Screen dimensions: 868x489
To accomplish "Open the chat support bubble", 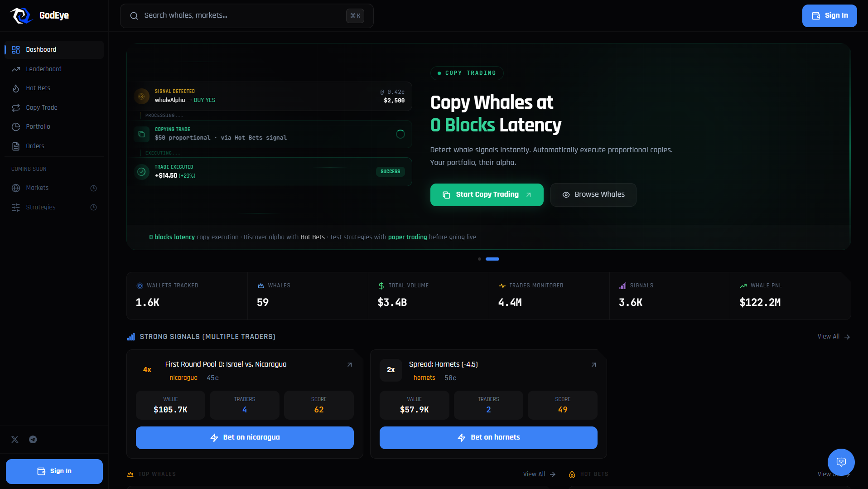I will 841,462.
